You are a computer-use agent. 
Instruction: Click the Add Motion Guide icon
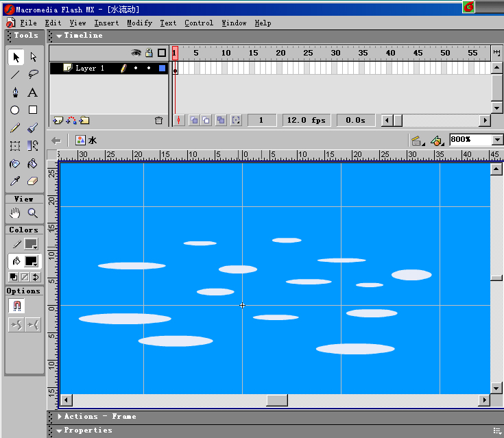coord(71,121)
